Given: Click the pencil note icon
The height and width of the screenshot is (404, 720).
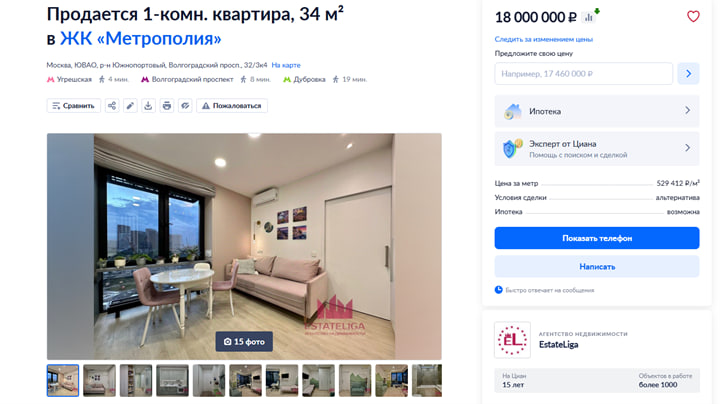Looking at the screenshot, I should pos(130,106).
